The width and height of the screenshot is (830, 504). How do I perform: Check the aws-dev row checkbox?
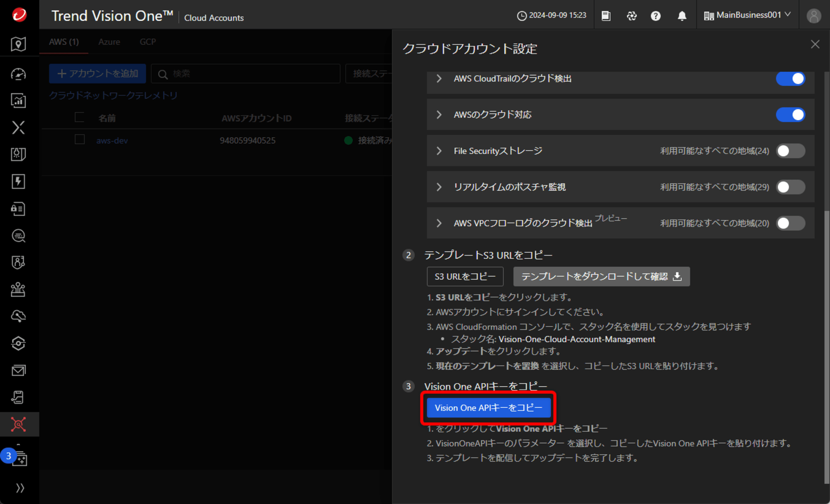pyautogui.click(x=80, y=139)
